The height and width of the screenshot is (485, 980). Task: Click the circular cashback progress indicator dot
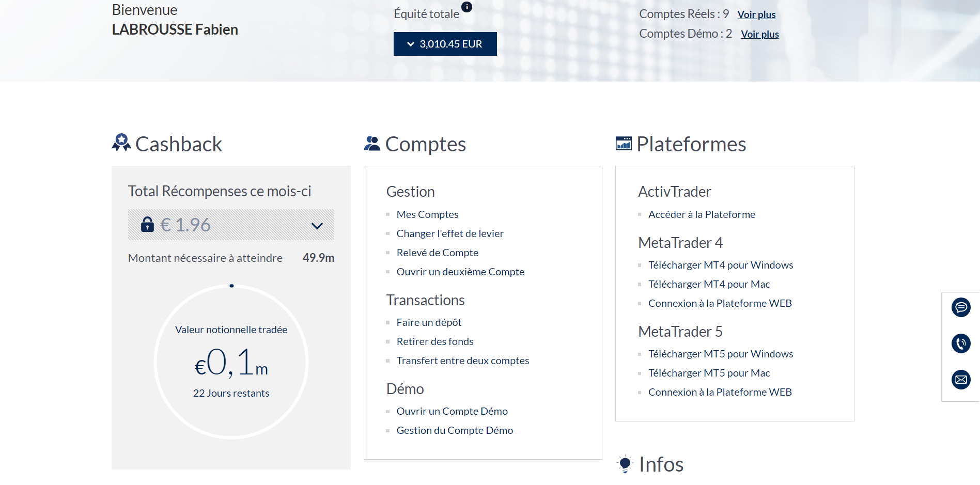click(x=231, y=286)
